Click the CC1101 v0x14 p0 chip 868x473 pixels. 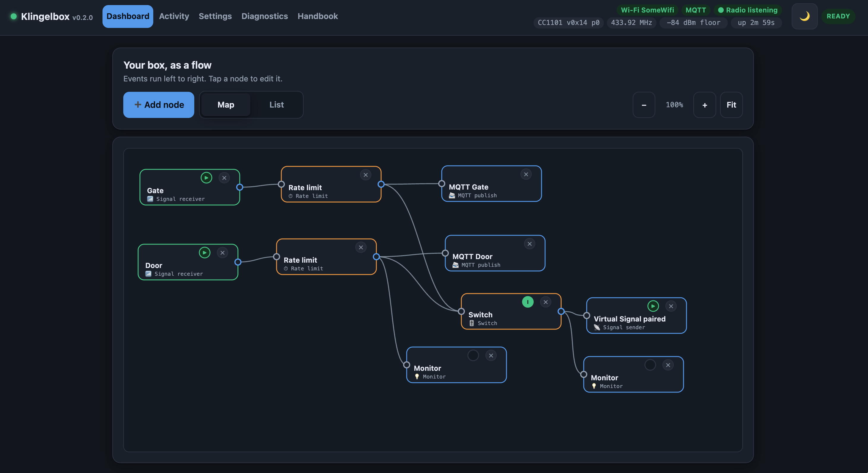coord(569,23)
